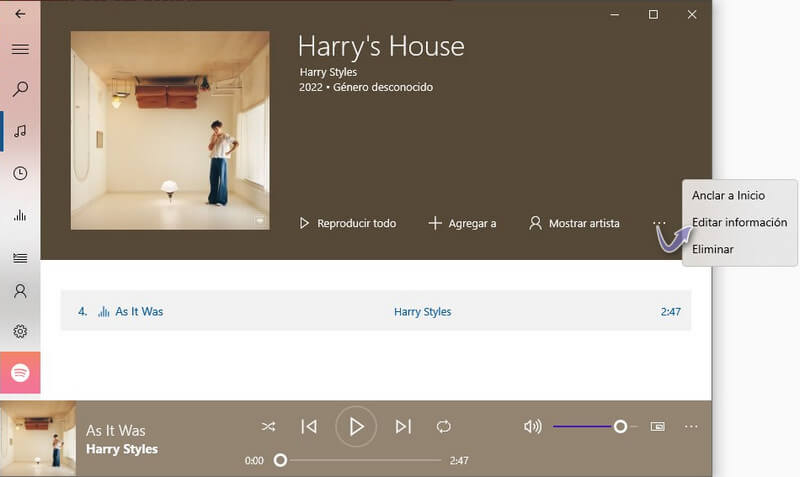Open mini player view icon
This screenshot has width=800, height=477.
[x=658, y=426]
